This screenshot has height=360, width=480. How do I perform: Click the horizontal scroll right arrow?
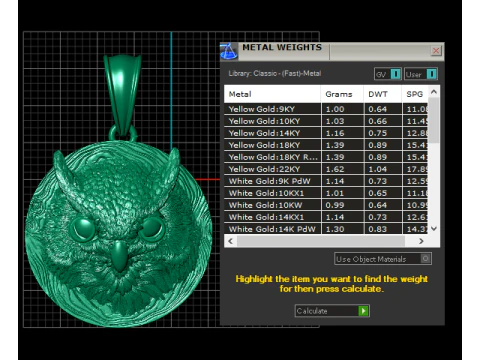click(x=421, y=241)
